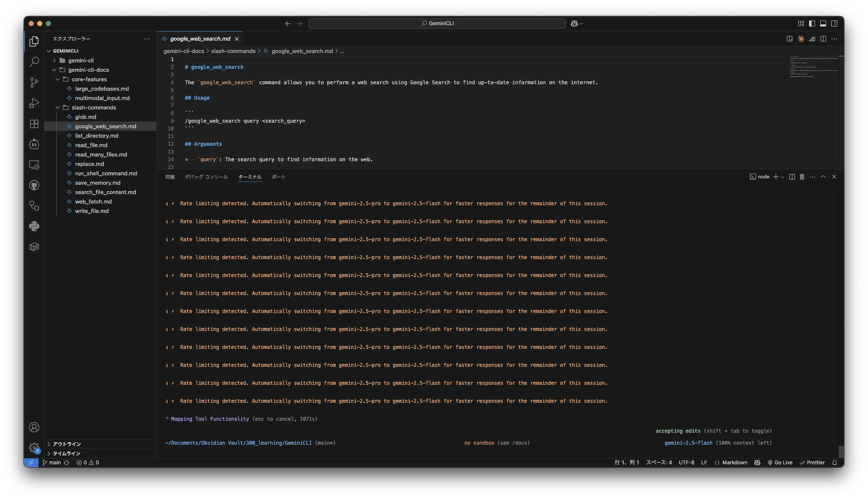Open the Run and Debug panel

(x=34, y=103)
